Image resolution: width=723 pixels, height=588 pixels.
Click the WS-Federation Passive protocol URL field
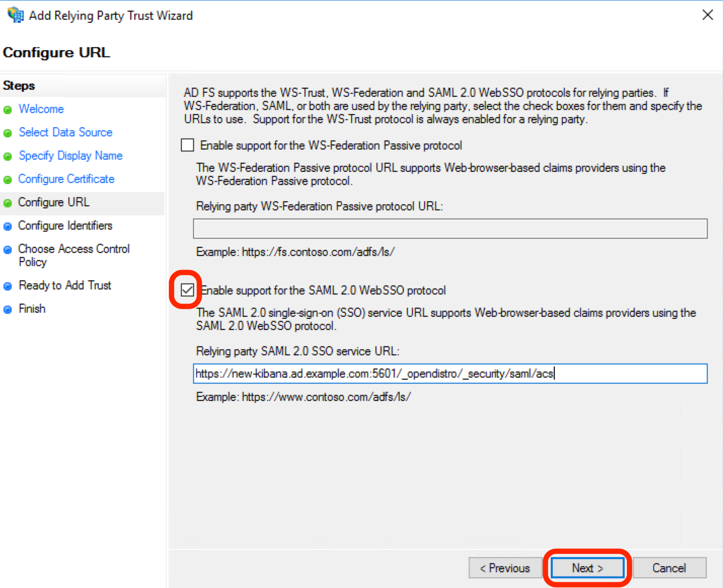(450, 228)
